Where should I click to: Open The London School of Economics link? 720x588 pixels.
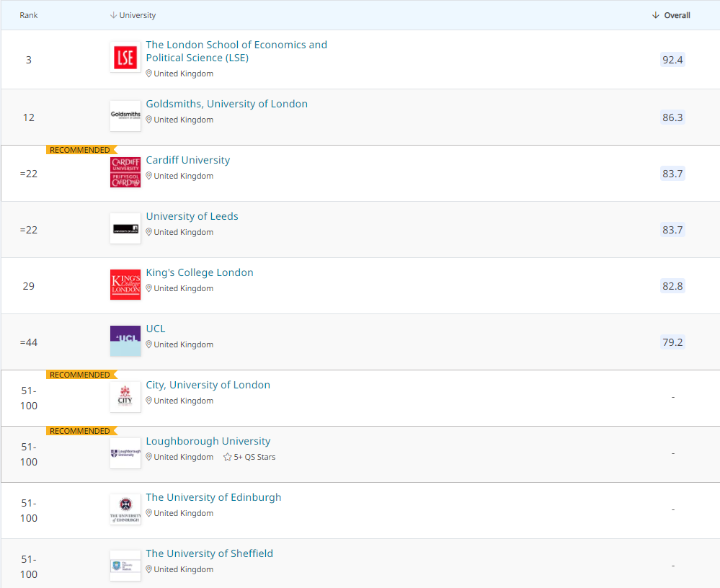tap(236, 51)
